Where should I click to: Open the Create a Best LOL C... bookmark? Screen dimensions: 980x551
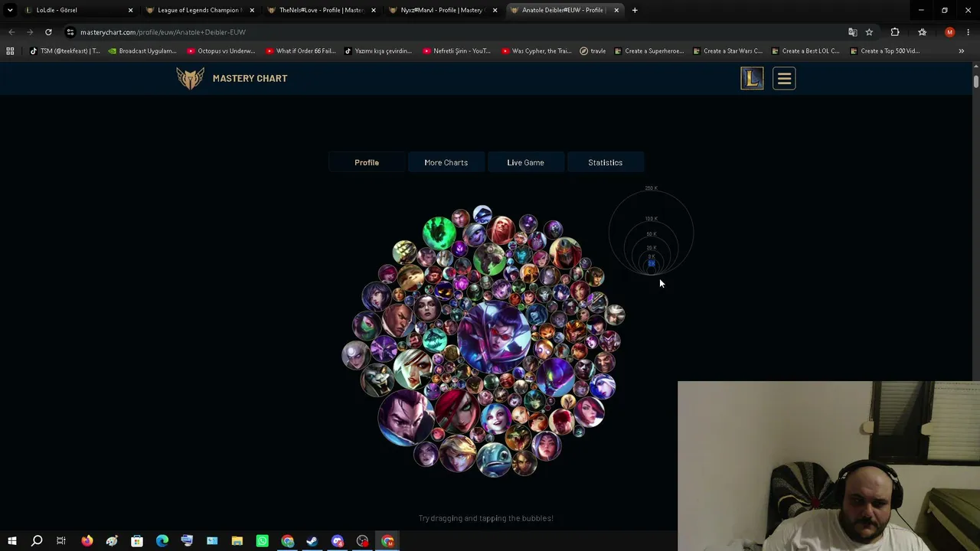click(x=805, y=51)
